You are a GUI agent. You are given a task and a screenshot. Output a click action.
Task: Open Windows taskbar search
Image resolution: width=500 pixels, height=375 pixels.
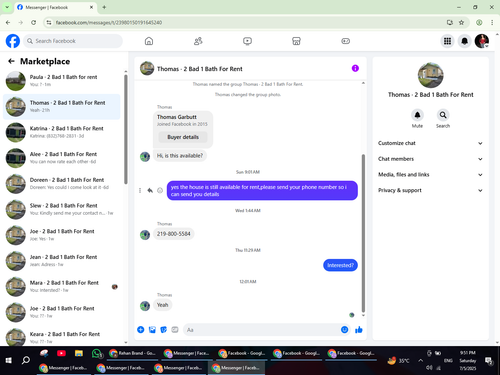(x=26, y=360)
